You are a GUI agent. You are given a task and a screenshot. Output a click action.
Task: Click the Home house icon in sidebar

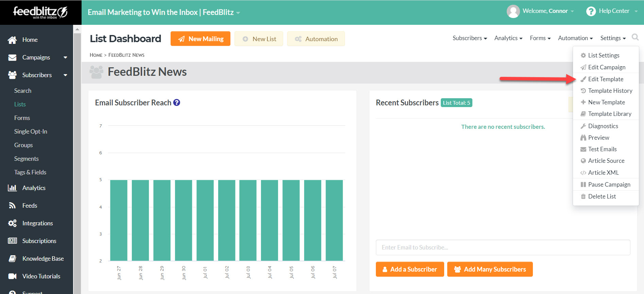(x=12, y=40)
